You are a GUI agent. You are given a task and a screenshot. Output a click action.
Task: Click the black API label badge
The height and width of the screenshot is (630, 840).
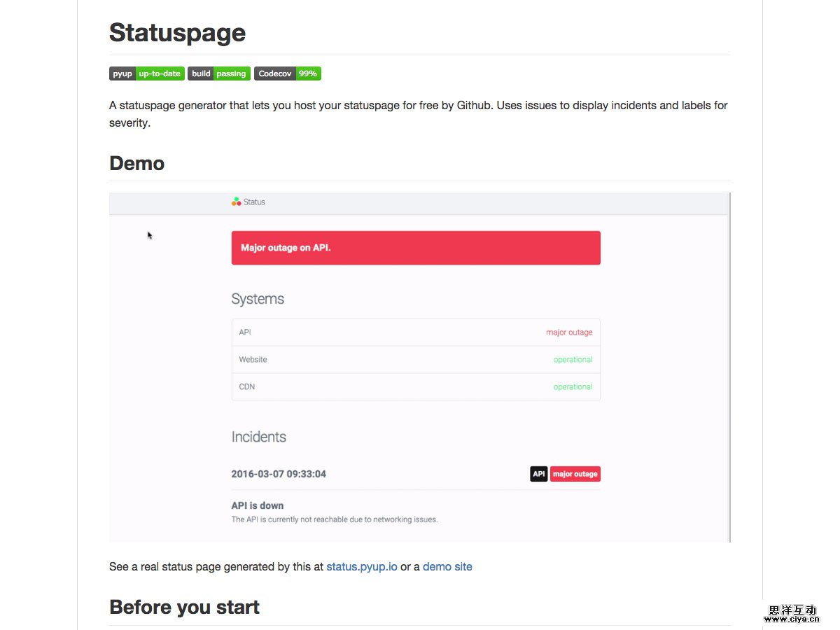(x=538, y=474)
